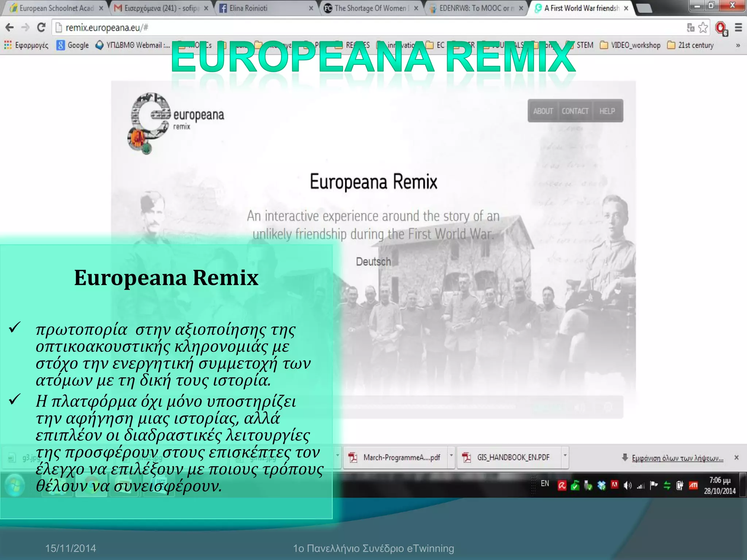Open a new tab with the new-tab button

coord(645,8)
